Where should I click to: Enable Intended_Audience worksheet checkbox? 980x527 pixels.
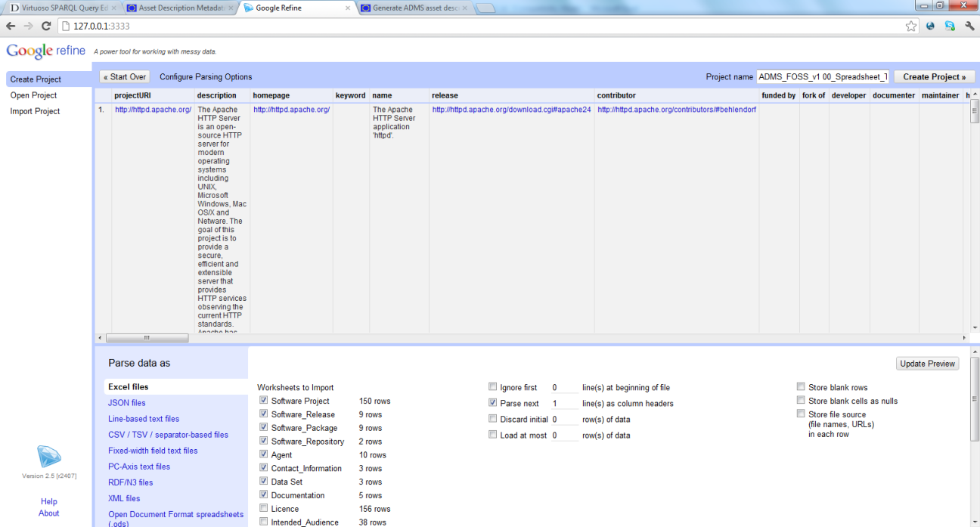point(263,522)
